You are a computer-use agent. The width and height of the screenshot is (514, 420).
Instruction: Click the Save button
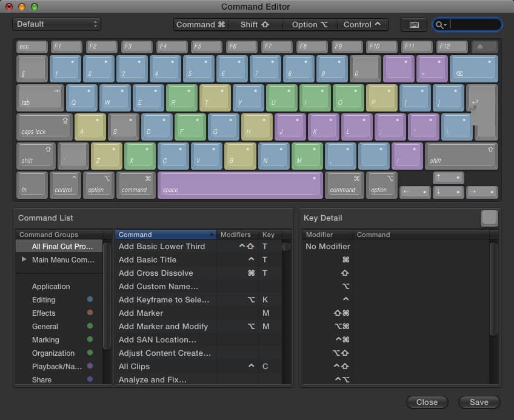pyautogui.click(x=479, y=402)
